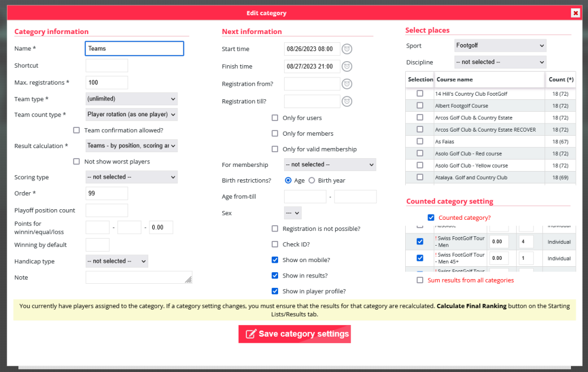This screenshot has width=588, height=372.
Task: Select Albert Footgolf Course checkbox
Action: coord(420,106)
